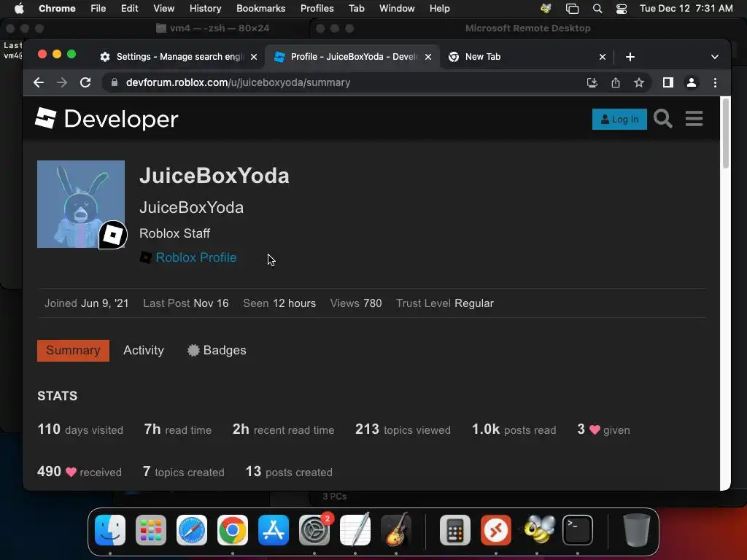Open the forum search magnifier icon
747x560 pixels.
pos(662,119)
